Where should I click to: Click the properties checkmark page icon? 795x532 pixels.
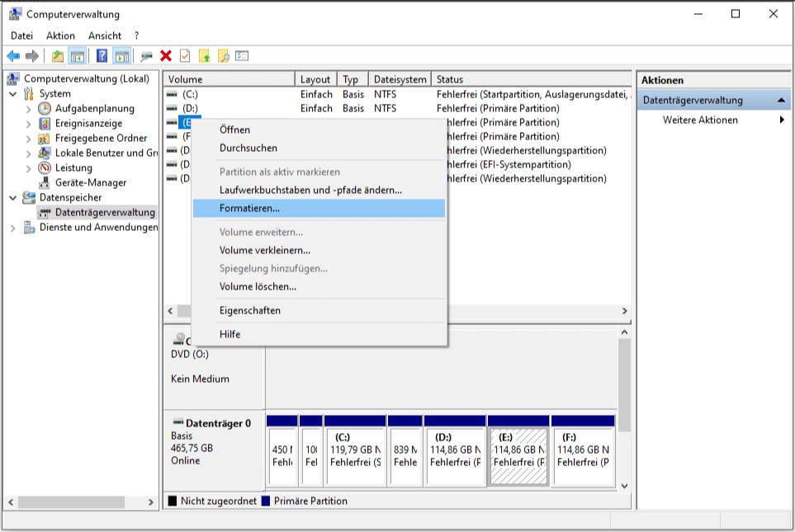[185, 56]
